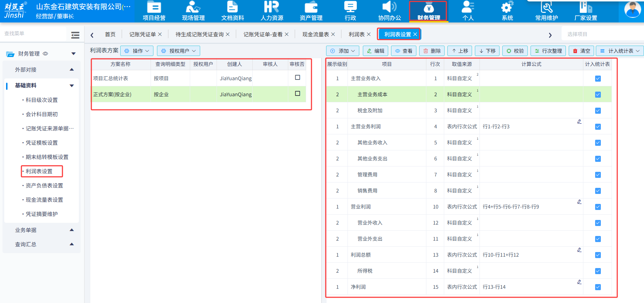Screen dimensions: 644x303
Task: Switch to the 记账凭证单 tab
Action: tap(142, 34)
